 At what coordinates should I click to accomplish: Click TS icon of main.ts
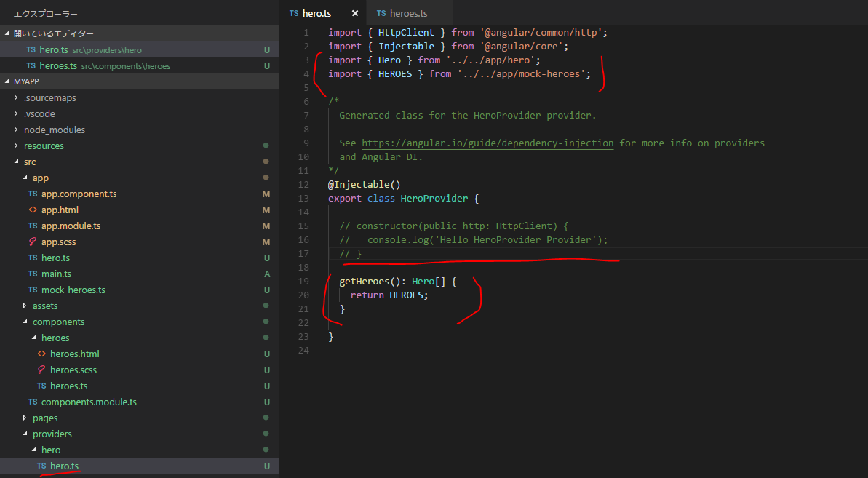click(x=33, y=274)
